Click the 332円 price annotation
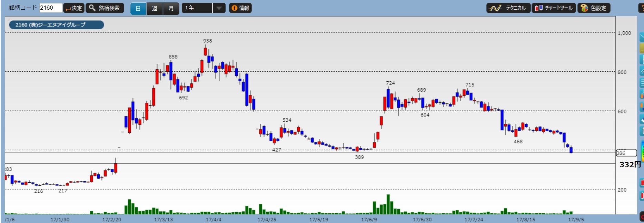644x223 pixels. (630, 164)
